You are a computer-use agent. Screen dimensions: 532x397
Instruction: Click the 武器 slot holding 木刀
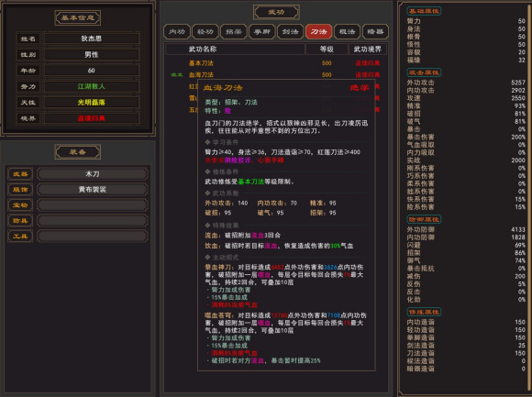(x=93, y=174)
